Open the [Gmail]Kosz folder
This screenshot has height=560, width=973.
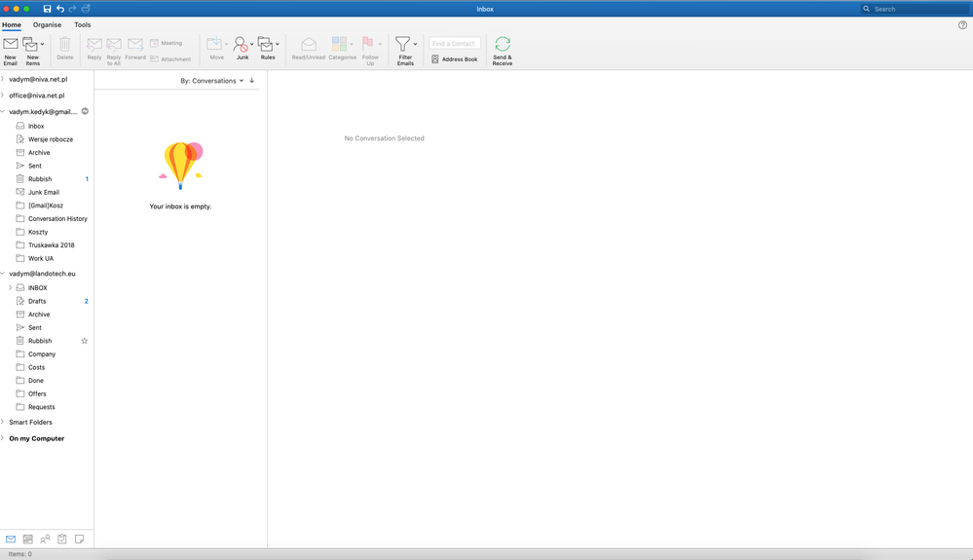[x=47, y=205]
